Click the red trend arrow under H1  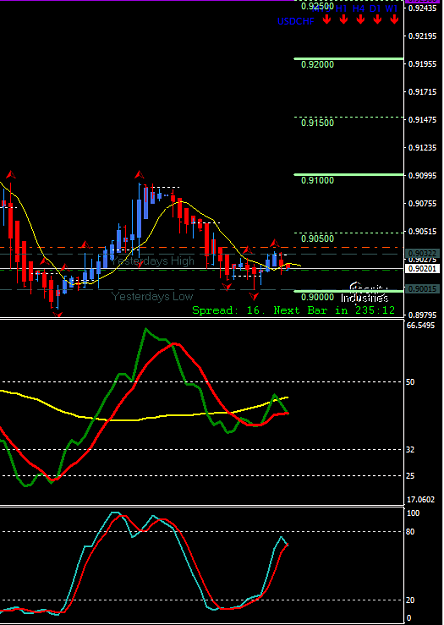click(344, 19)
